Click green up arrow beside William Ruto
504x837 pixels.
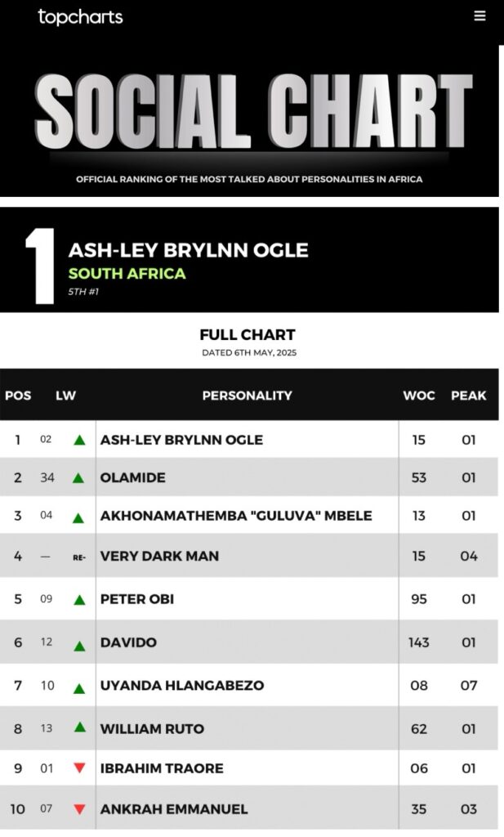click(x=80, y=727)
